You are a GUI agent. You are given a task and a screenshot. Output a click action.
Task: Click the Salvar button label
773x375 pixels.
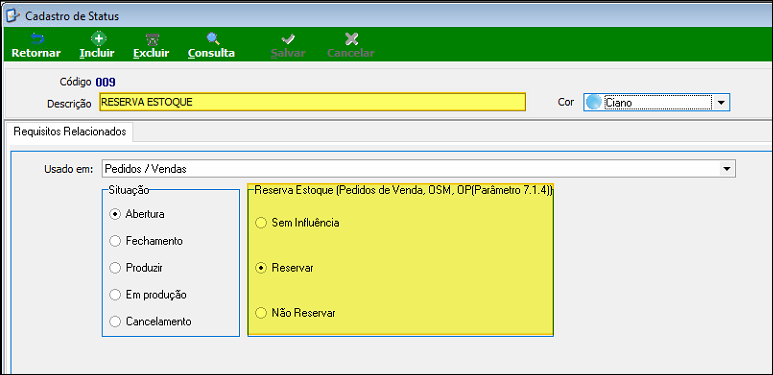pos(288,53)
